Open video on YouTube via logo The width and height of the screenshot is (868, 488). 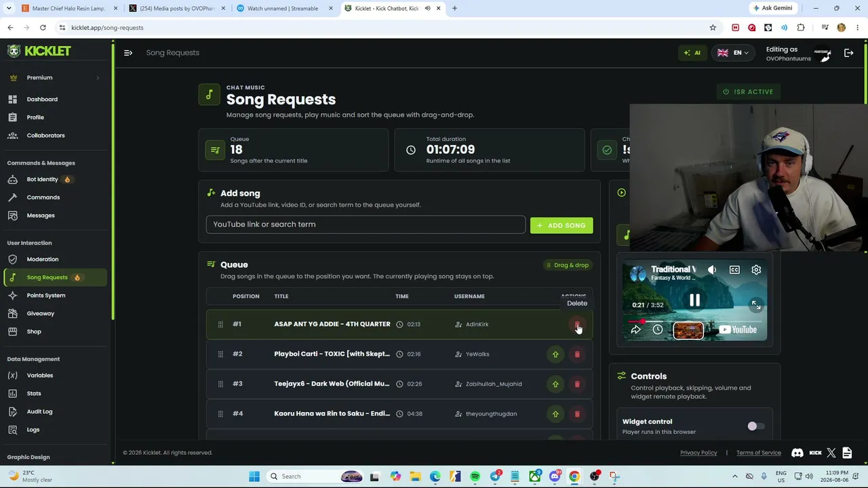(x=738, y=330)
